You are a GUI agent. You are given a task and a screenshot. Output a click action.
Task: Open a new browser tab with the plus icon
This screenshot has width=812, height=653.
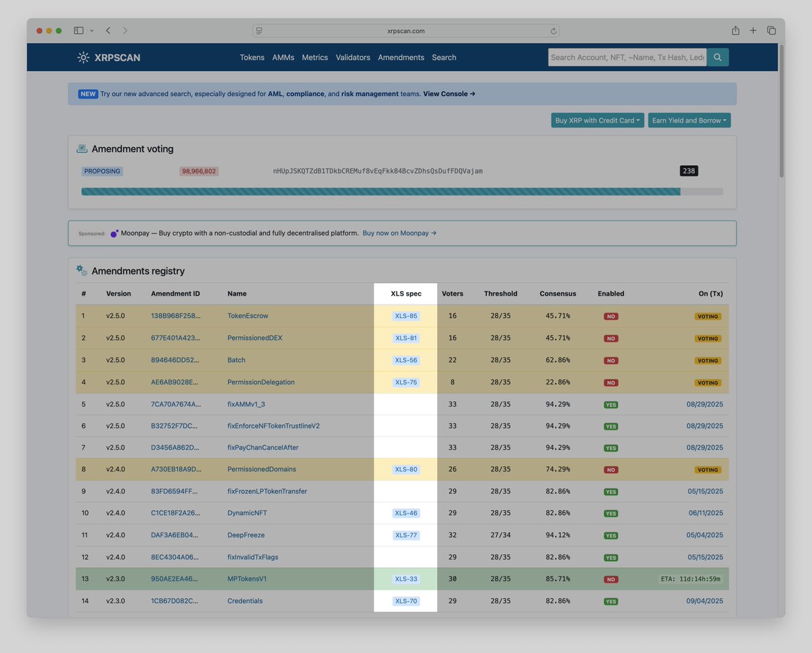(x=752, y=30)
